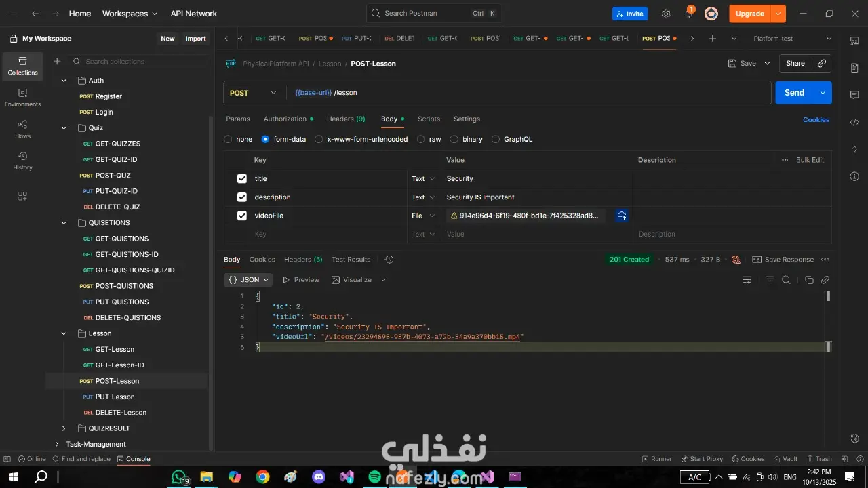
Task: Uncheck the videoFile form-data row
Action: coord(242,216)
